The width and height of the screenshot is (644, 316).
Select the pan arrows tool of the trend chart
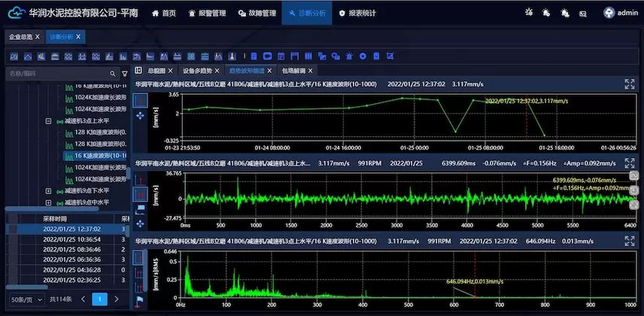(x=140, y=115)
